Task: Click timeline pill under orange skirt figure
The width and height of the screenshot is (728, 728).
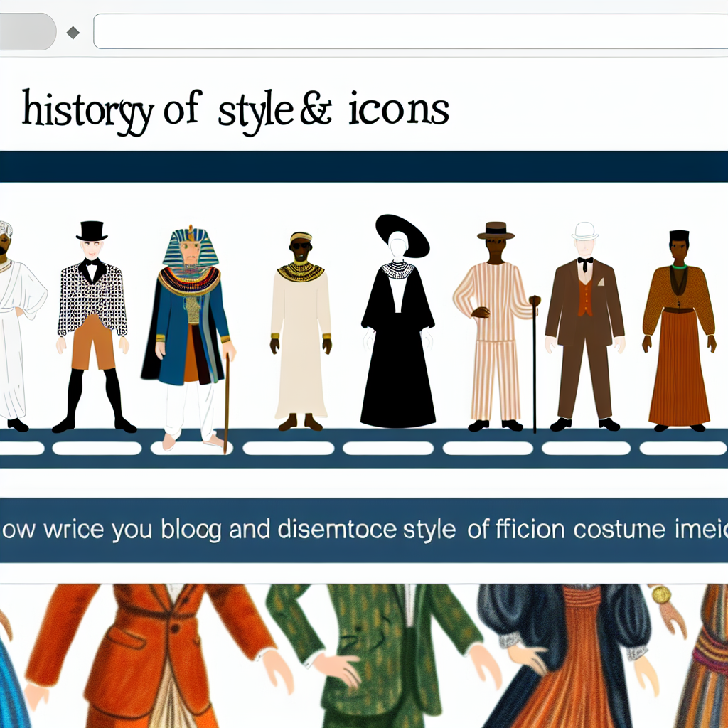Action: coord(683,448)
